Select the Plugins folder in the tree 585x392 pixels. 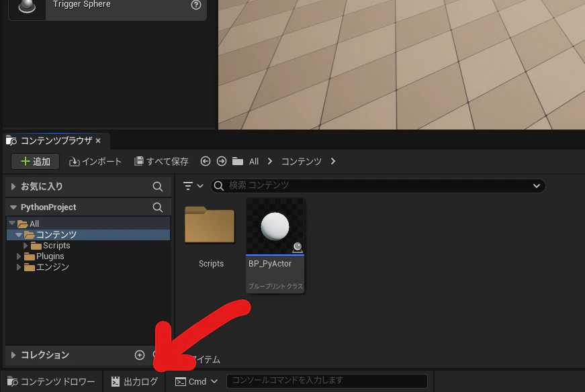(x=50, y=256)
